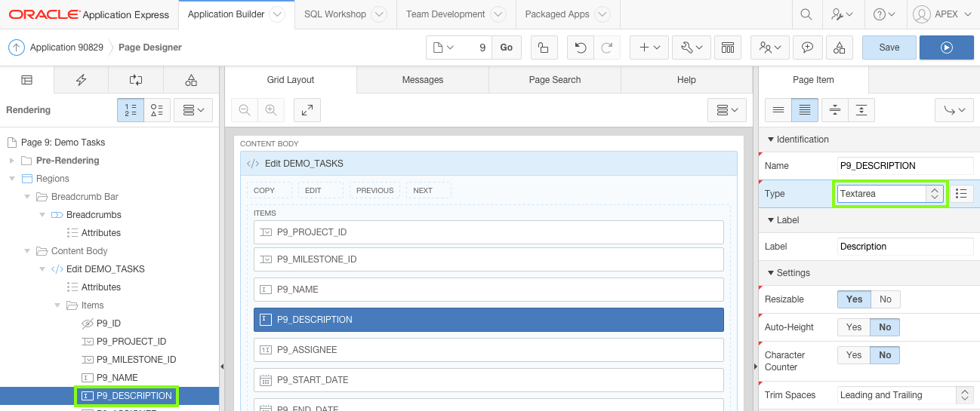This screenshot has height=411, width=980.
Task: Select P9_ASSIGNEE item in Grid Layout
Action: tap(488, 350)
